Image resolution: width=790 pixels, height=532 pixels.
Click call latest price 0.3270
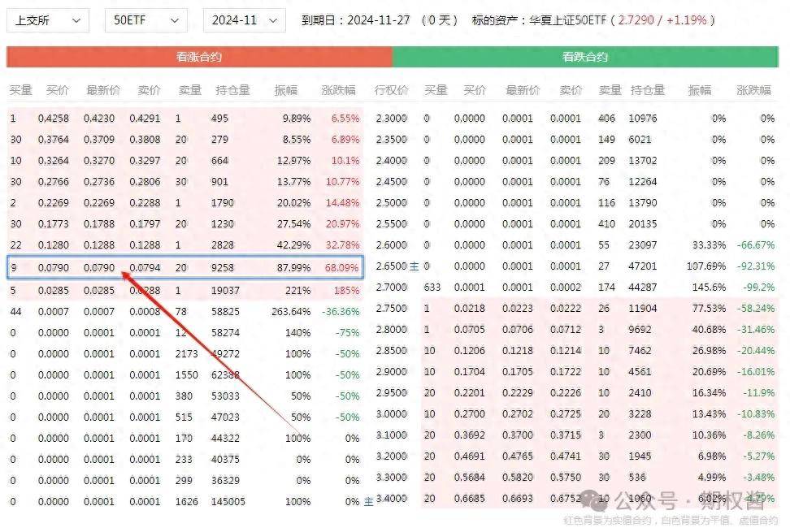click(x=99, y=161)
